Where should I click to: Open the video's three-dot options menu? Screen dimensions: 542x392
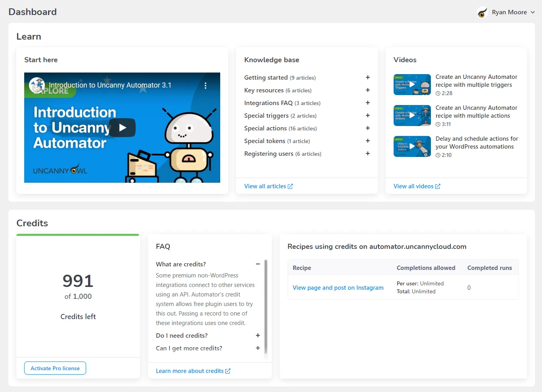[x=205, y=86]
